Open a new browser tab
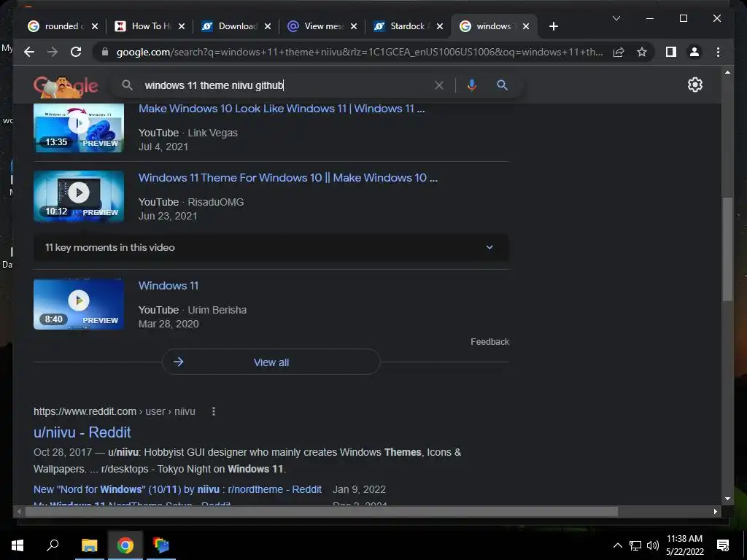747x560 pixels. (553, 26)
